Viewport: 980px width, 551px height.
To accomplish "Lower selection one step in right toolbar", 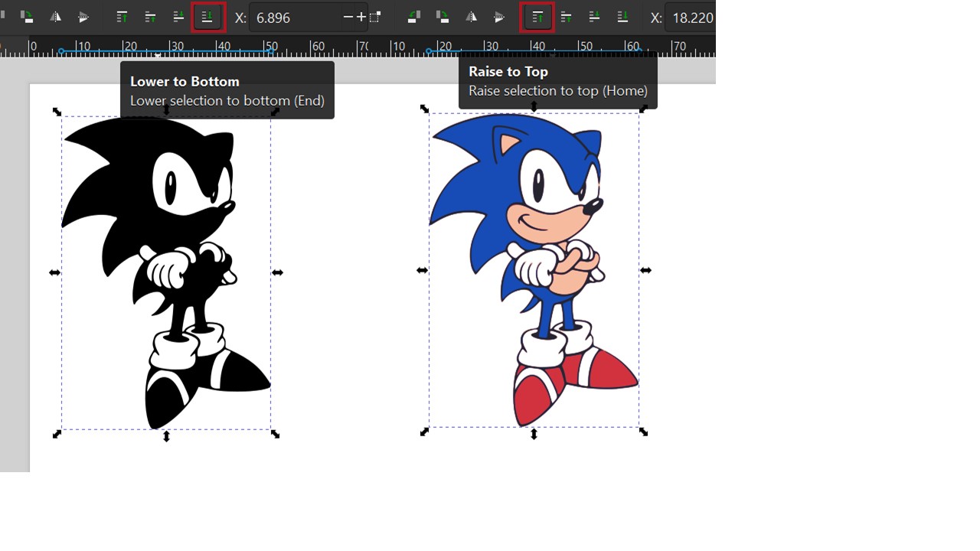I will pos(594,17).
